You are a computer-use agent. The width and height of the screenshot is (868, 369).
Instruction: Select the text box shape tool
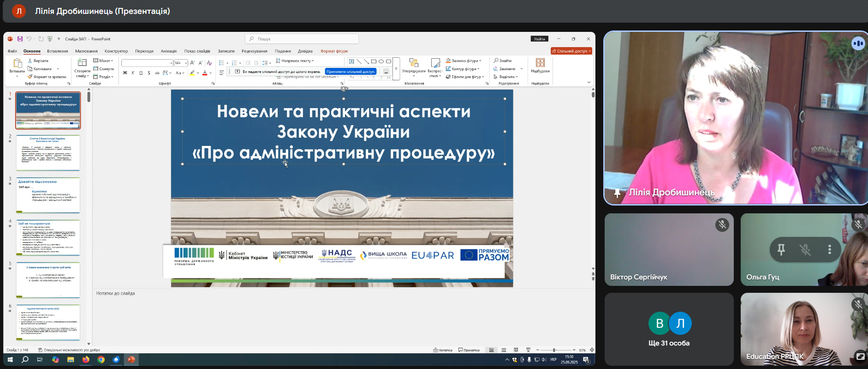351,61
